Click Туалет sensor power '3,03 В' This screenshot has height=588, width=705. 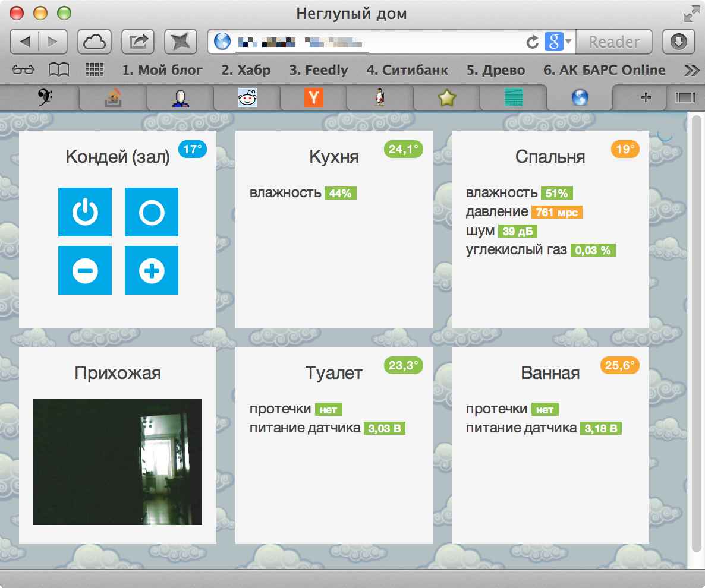[385, 429]
